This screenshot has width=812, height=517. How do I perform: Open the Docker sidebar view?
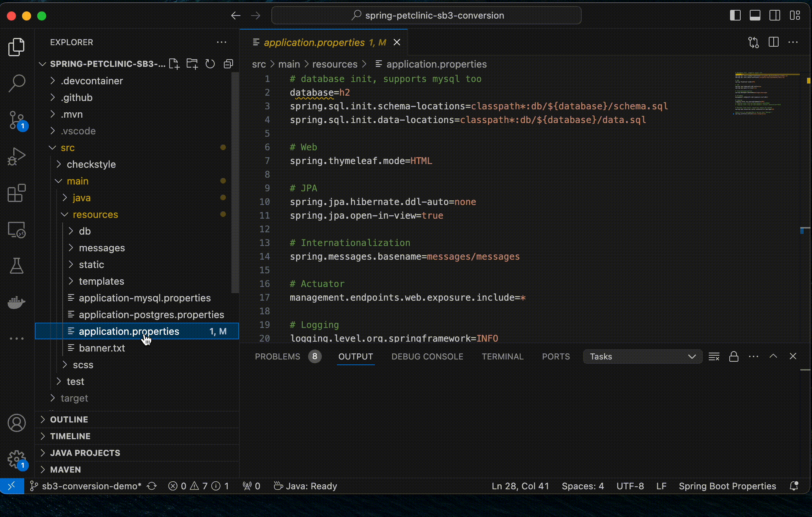(x=17, y=303)
